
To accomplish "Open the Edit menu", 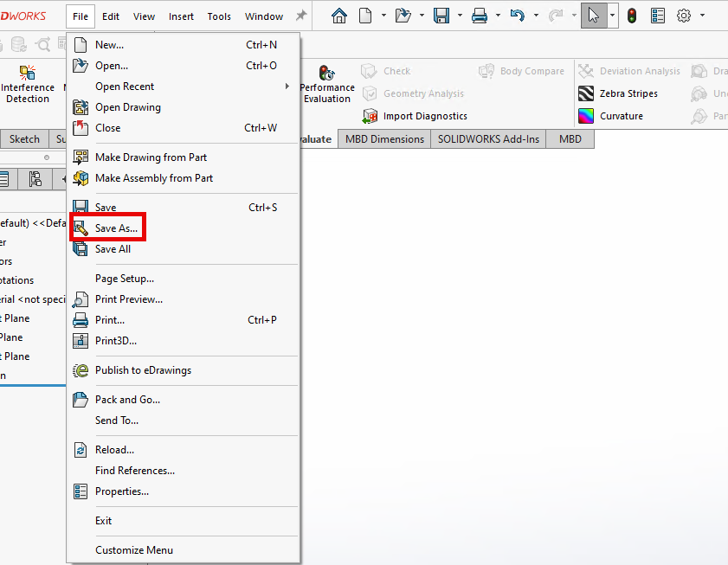I will [111, 16].
